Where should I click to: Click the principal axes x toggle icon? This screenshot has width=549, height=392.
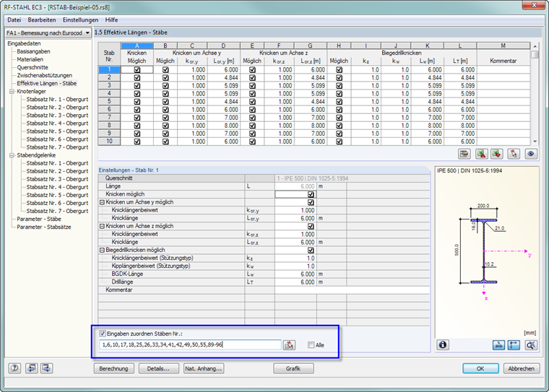[x=498, y=345]
